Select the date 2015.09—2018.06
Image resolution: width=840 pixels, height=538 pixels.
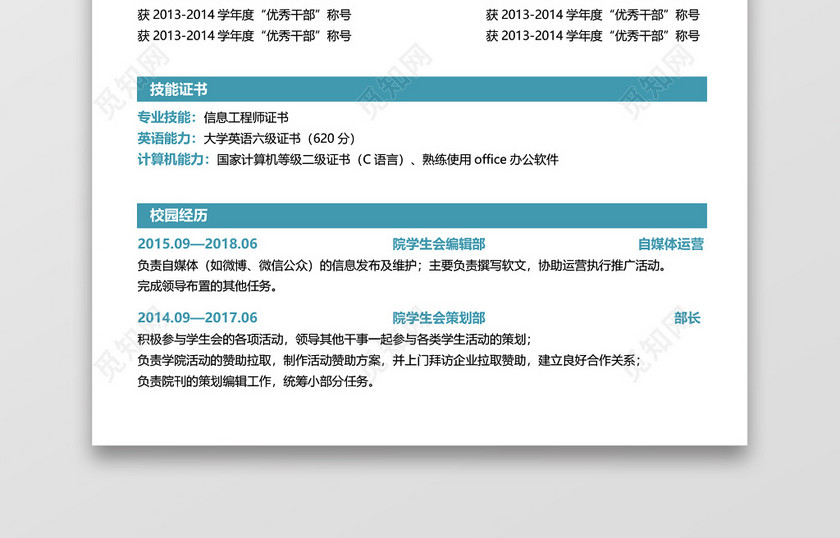(x=197, y=244)
